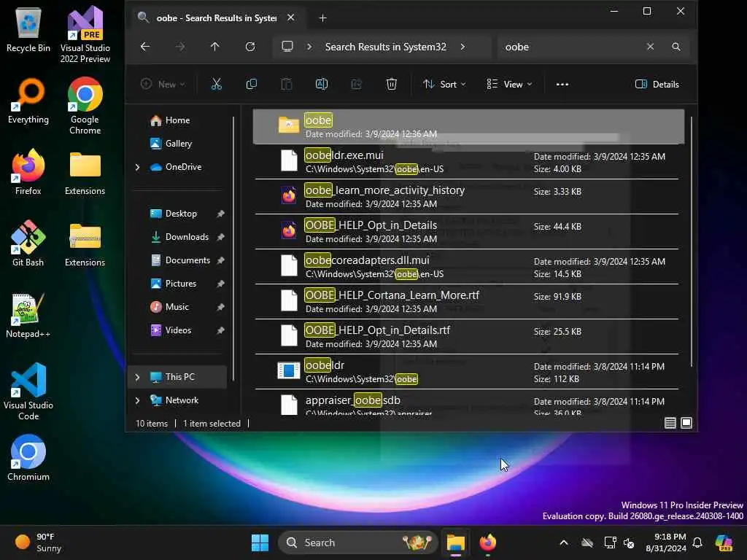Open the View dropdown
The image size is (747, 560).
[508, 85]
